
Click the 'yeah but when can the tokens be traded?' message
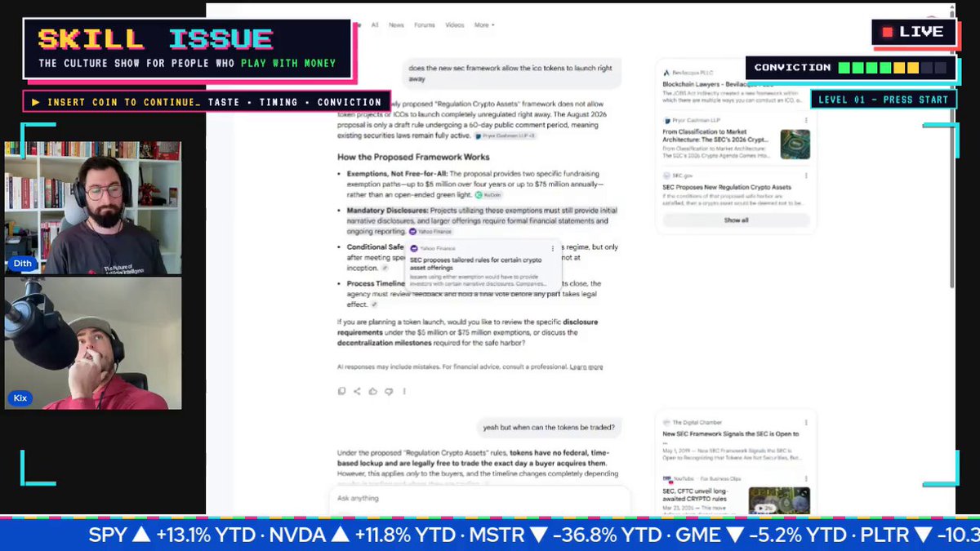point(549,427)
